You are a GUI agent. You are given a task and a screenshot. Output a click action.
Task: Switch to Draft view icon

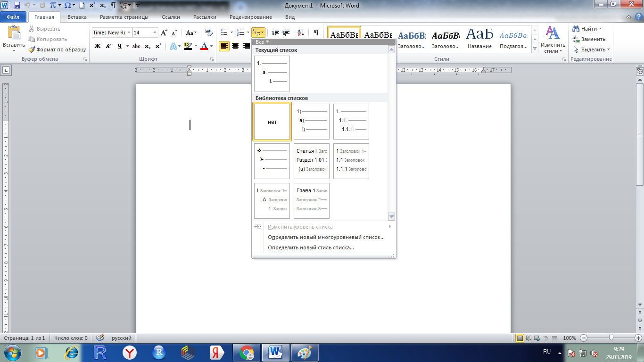pos(554,338)
